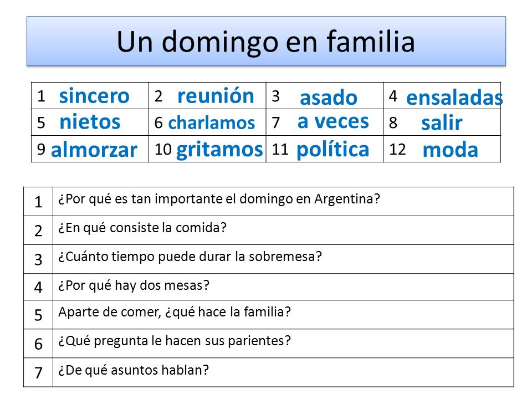Viewport: 532px width, 399px height.
Task: Click question '¿De qué asuntos hablan?'
Action: 134,370
